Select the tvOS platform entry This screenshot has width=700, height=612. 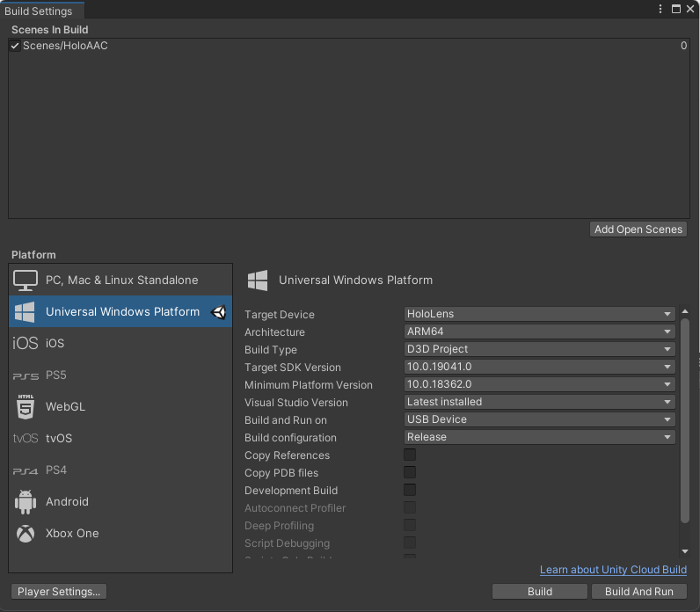(120, 439)
